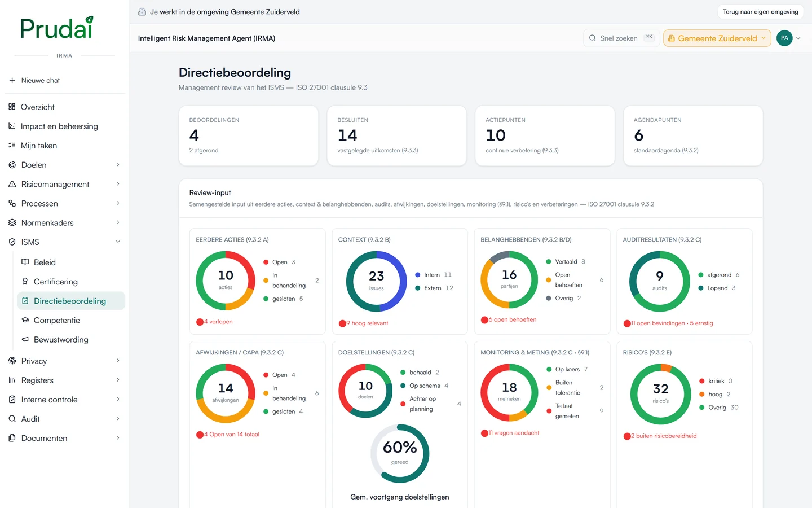
Task: Open the Bewustwording page
Action: [71, 339]
